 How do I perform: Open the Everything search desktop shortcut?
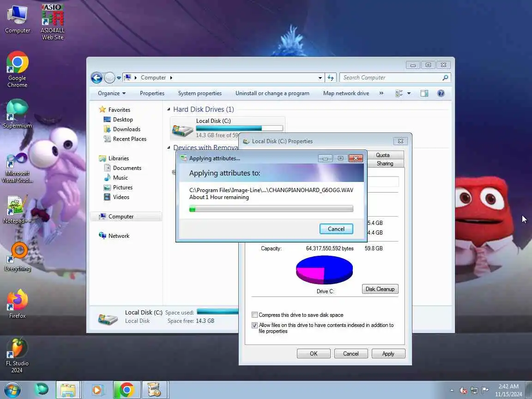coord(17,257)
